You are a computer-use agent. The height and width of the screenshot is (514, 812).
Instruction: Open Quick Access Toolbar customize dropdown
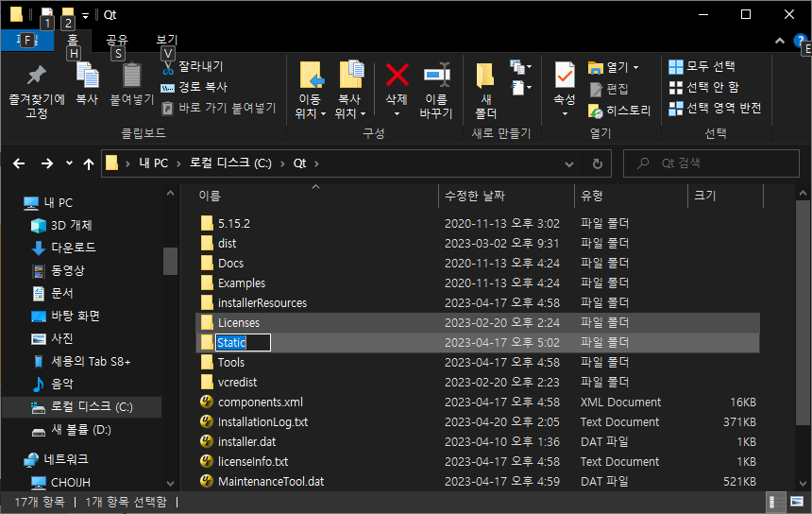[85, 15]
